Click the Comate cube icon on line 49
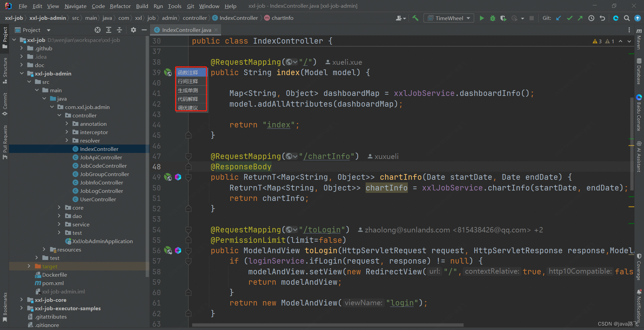Screen dimensions: 644x330 178,177
